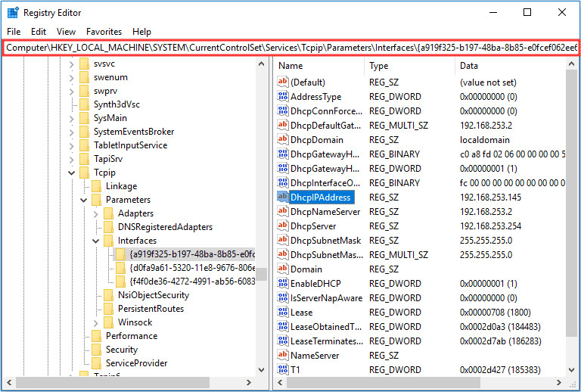Expand the Adapters key

point(96,213)
